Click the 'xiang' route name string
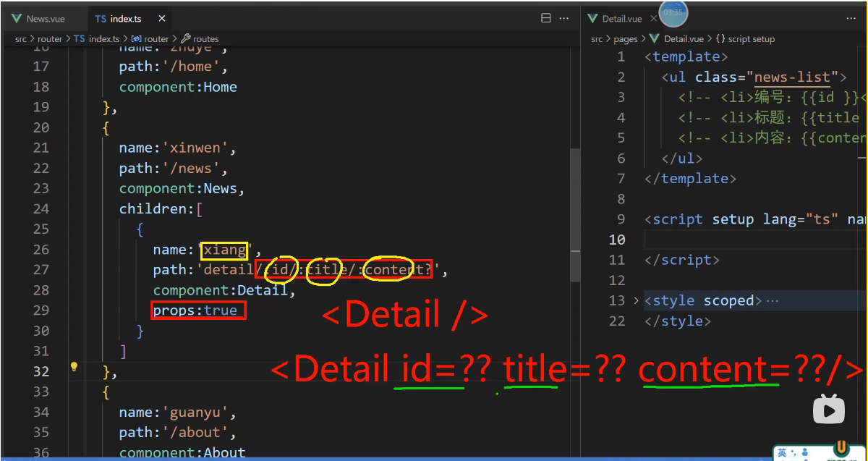The image size is (868, 461). tap(224, 250)
